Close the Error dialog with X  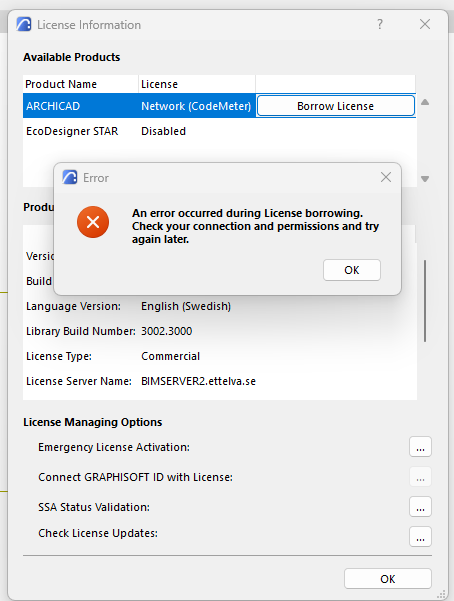[x=386, y=177]
